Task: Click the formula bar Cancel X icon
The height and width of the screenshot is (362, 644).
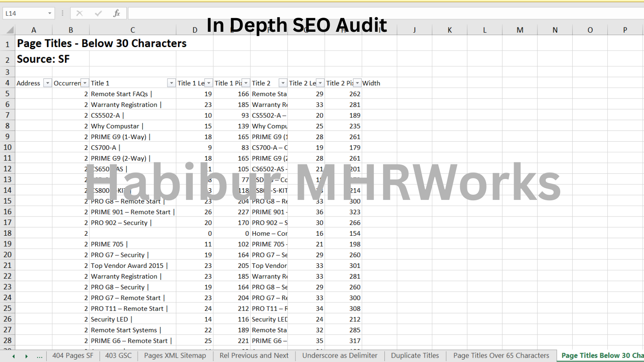Action: (79, 13)
